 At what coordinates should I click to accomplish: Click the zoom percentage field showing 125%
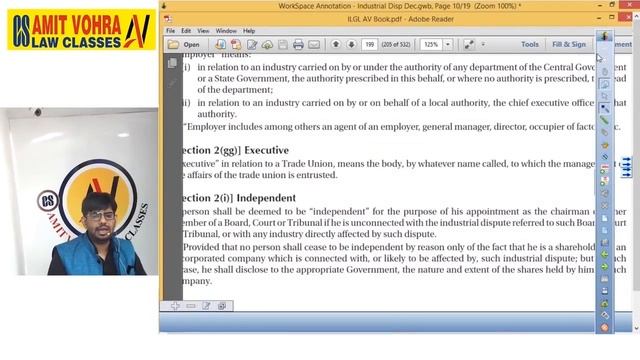[431, 44]
